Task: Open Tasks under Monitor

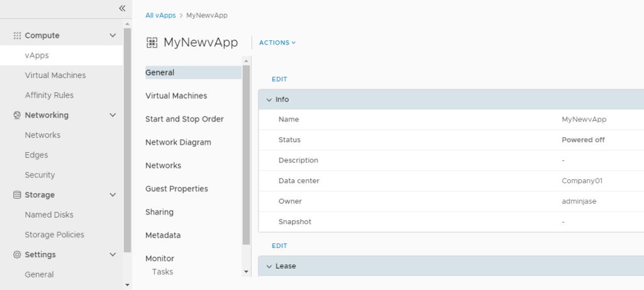Action: (163, 272)
